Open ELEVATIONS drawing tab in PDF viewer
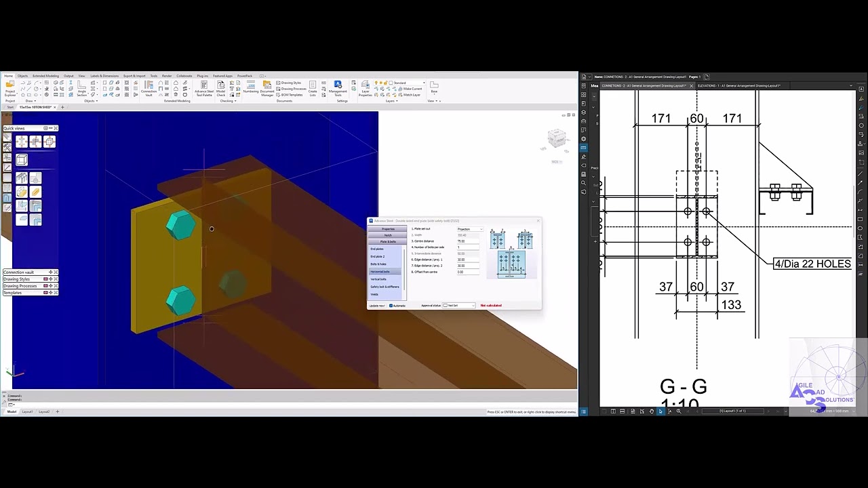 coord(738,86)
